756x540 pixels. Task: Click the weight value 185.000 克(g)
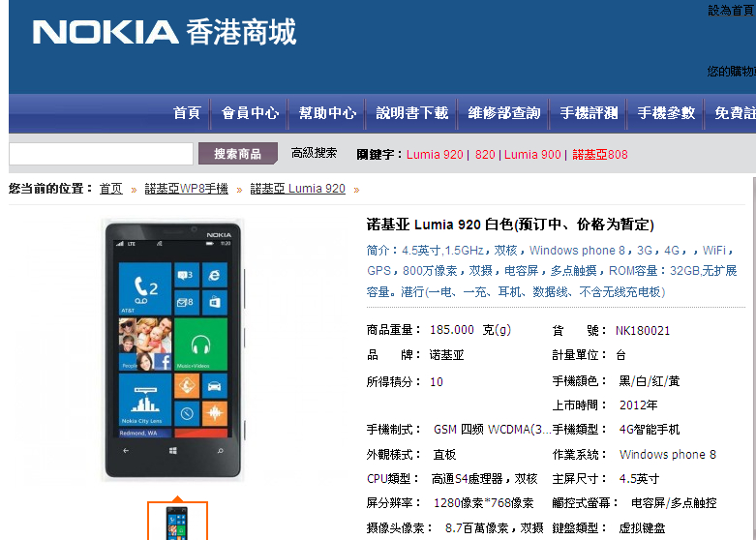(x=470, y=330)
